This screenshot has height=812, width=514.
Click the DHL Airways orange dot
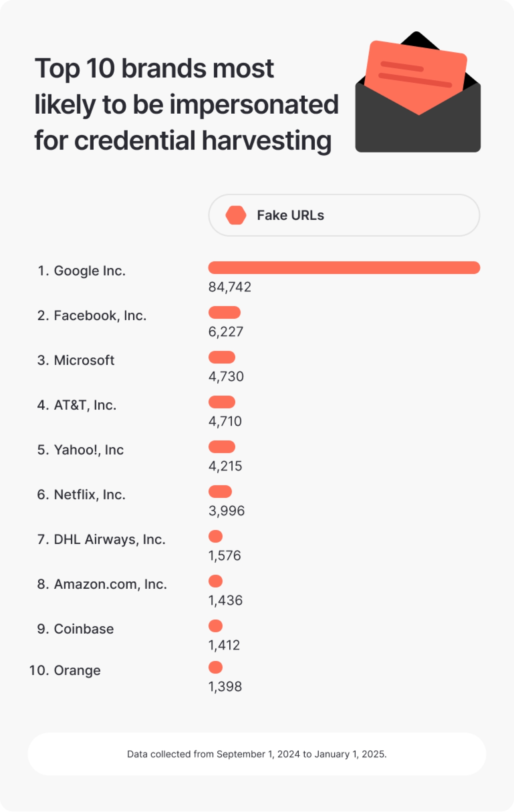(x=216, y=536)
